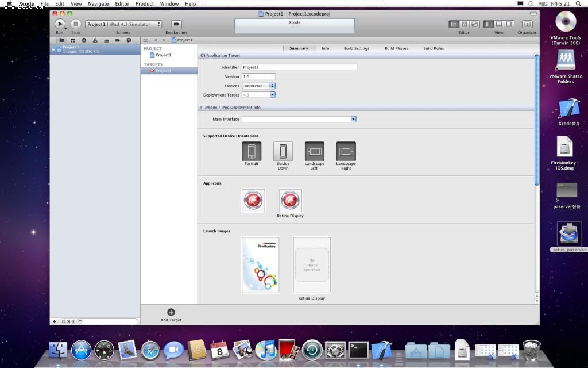Go back in the jump bar history
The width and height of the screenshot is (588, 368).
click(x=155, y=40)
